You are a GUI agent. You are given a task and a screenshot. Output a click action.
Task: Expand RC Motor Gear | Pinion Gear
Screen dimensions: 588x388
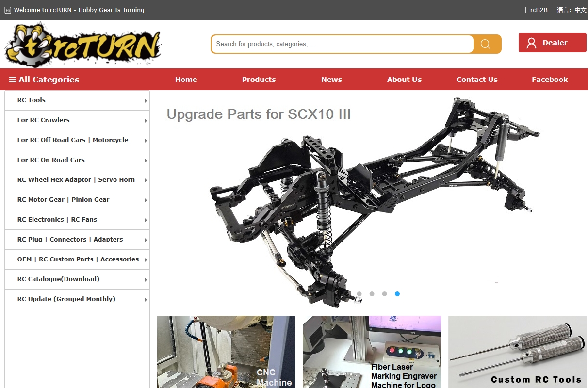[77, 200]
